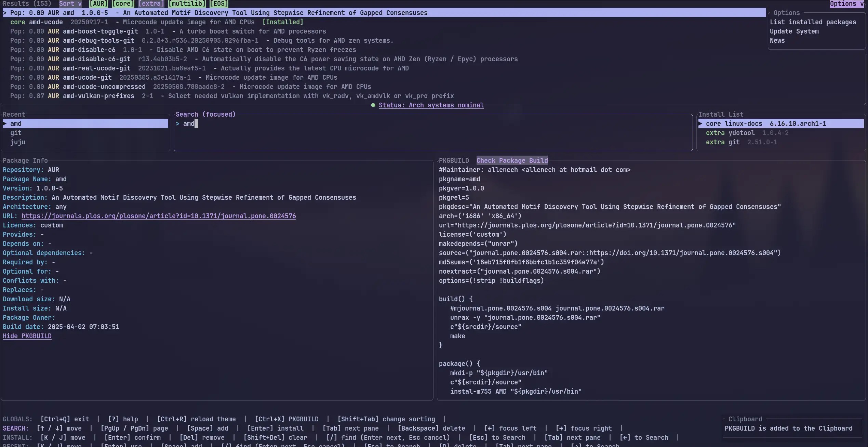This screenshot has width=868, height=447.
Task: Click Hide PKGBUILD link
Action: click(x=27, y=336)
